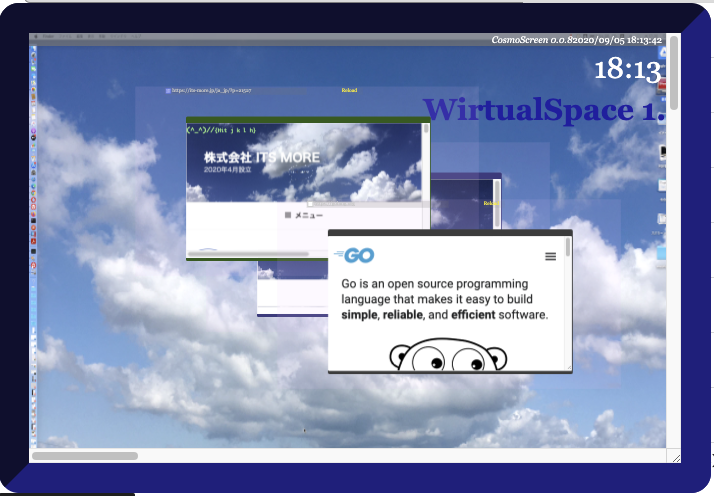Click the WirtualSpace 1. heading
This screenshot has height=496, width=714.
[543, 110]
